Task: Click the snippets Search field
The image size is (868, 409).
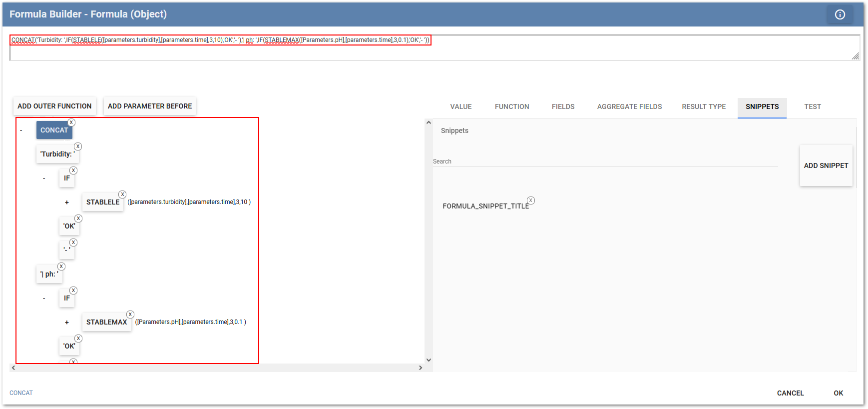Action: [604, 161]
